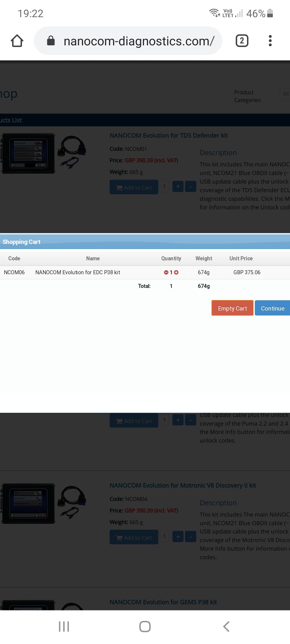This screenshot has width=290, height=644.
Task: Open the browser three-dot menu
Action: click(270, 41)
